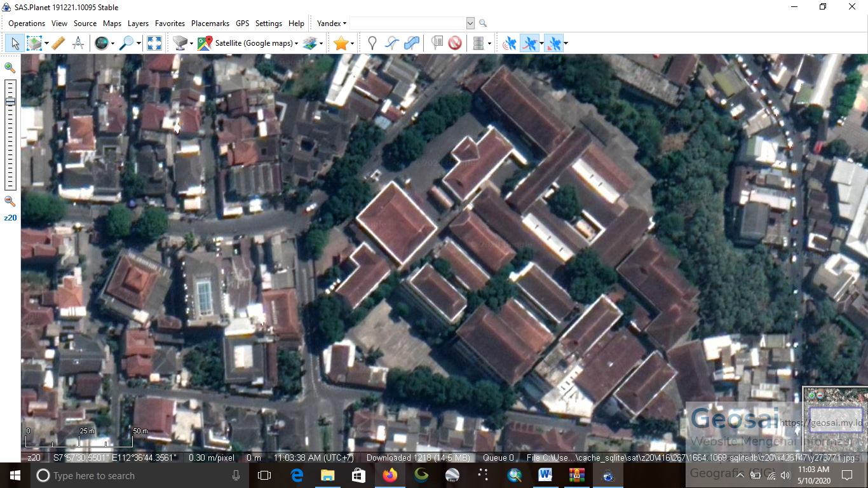Select the compass path calculation tool
Image resolution: width=868 pixels, height=488 pixels.
click(x=78, y=43)
